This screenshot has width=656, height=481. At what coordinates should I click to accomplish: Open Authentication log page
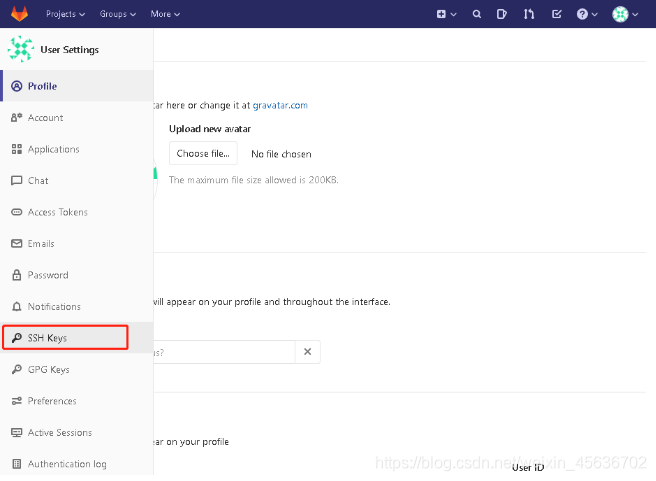[x=77, y=463]
